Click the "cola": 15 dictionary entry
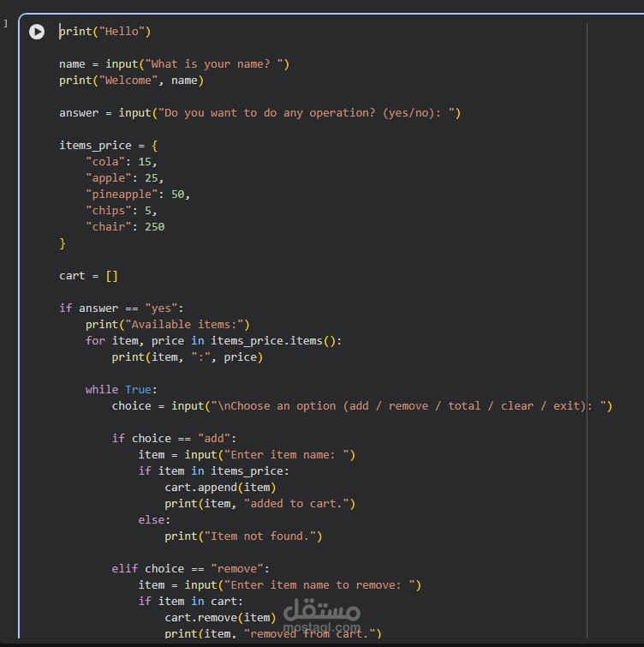This screenshot has height=647, width=644. point(122,161)
